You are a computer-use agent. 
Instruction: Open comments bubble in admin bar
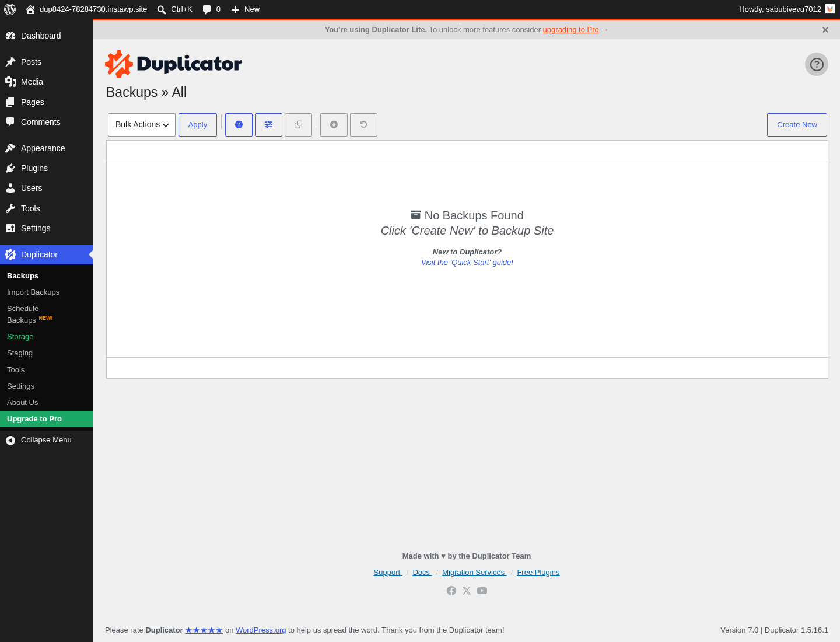pos(211,9)
